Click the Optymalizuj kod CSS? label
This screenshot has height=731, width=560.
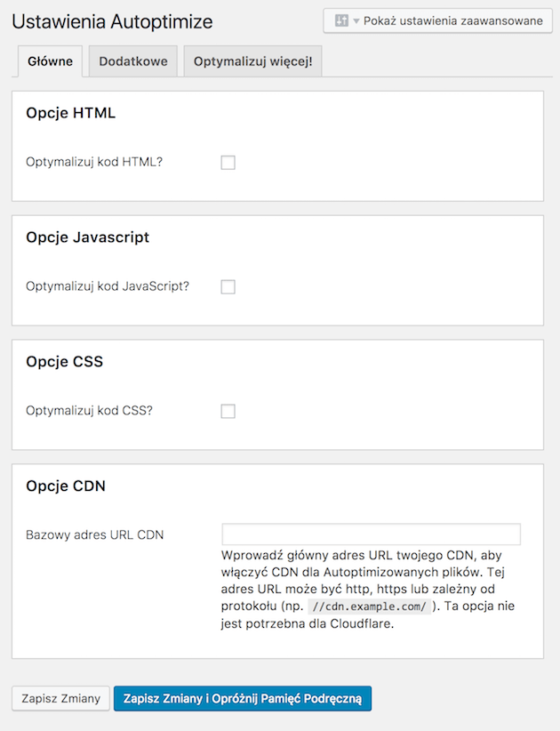(x=89, y=411)
